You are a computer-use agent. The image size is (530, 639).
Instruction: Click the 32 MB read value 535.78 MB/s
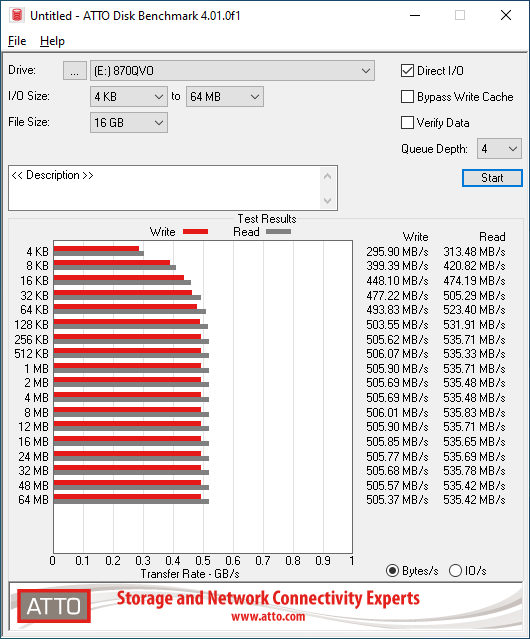point(474,471)
